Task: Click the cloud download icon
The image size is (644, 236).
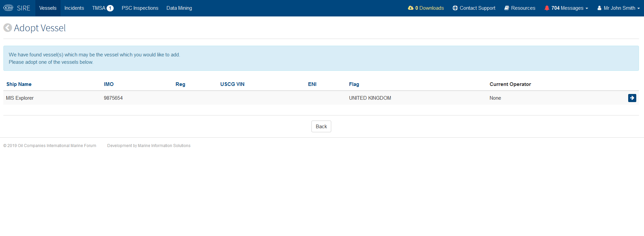Action: coord(411,8)
